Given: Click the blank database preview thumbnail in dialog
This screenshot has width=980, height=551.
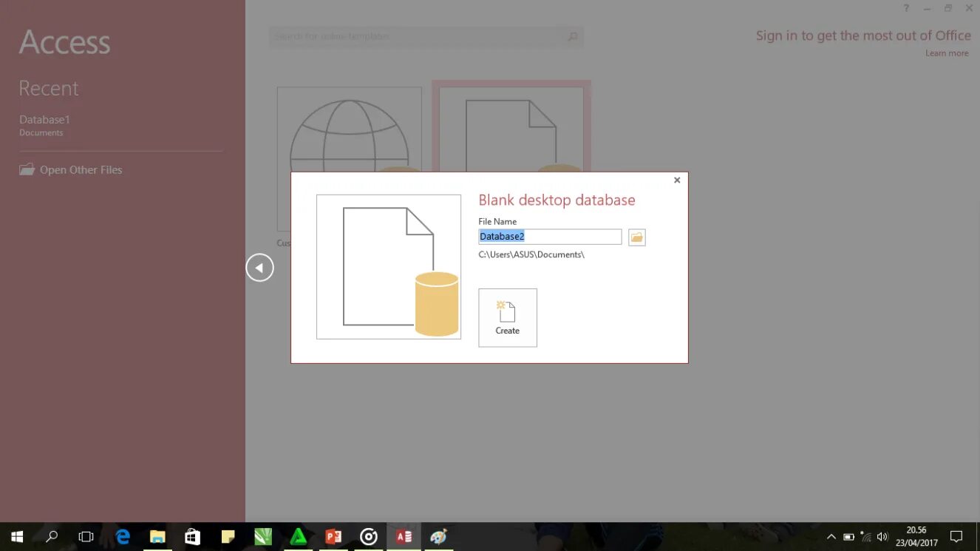Looking at the screenshot, I should (x=389, y=267).
